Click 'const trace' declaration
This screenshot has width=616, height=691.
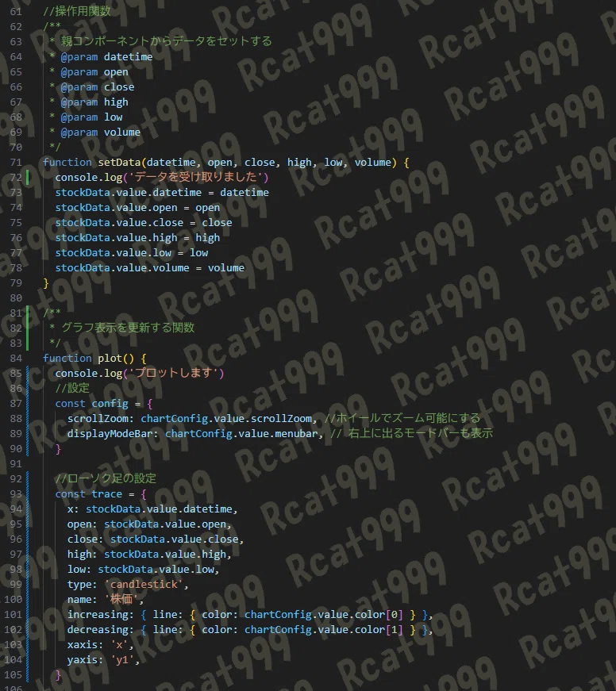click(89, 494)
